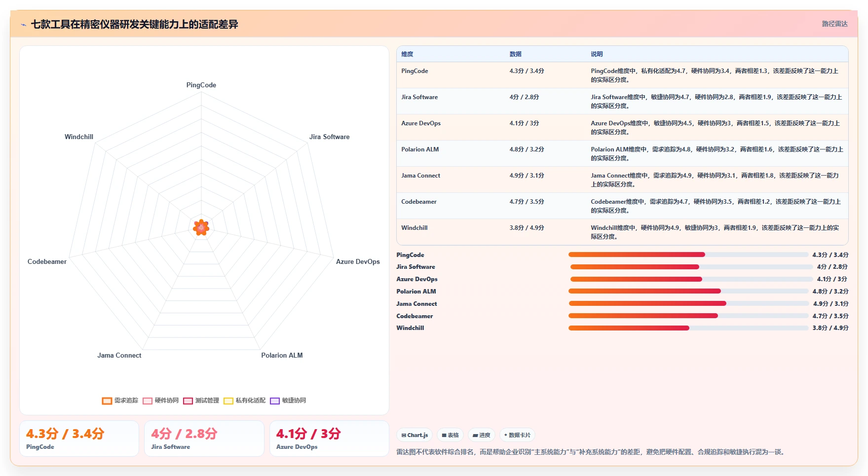Viewport: 868px width, 476px height.
Task: Click the Codebeamer radar axis label
Action: tap(47, 261)
